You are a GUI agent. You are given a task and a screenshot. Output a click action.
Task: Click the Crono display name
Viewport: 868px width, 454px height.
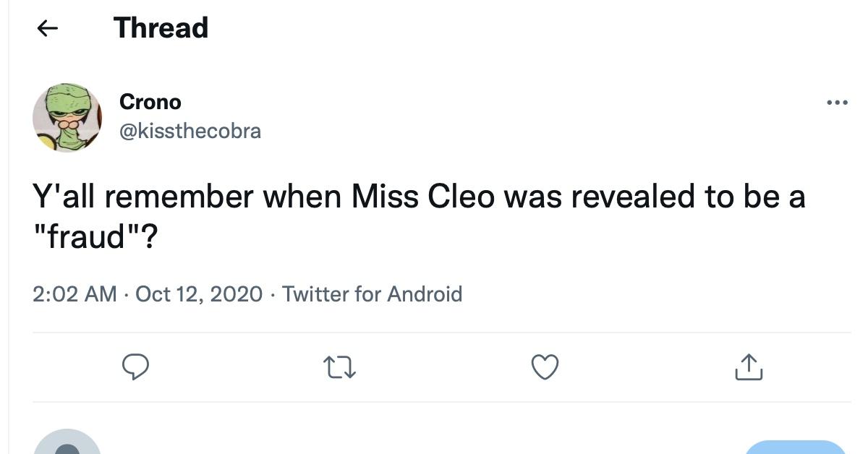150,102
